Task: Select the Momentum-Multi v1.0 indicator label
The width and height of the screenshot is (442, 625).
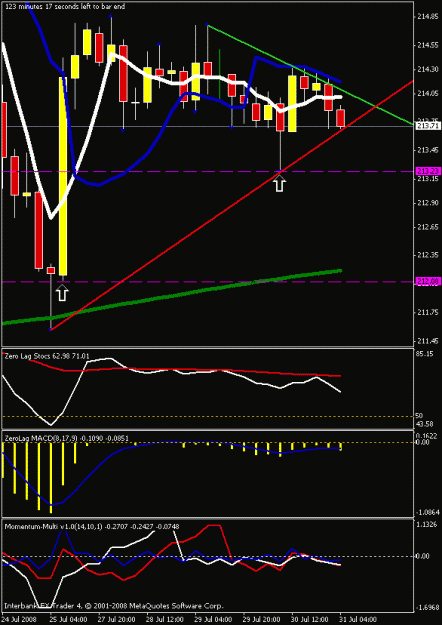Action: [x=92, y=526]
